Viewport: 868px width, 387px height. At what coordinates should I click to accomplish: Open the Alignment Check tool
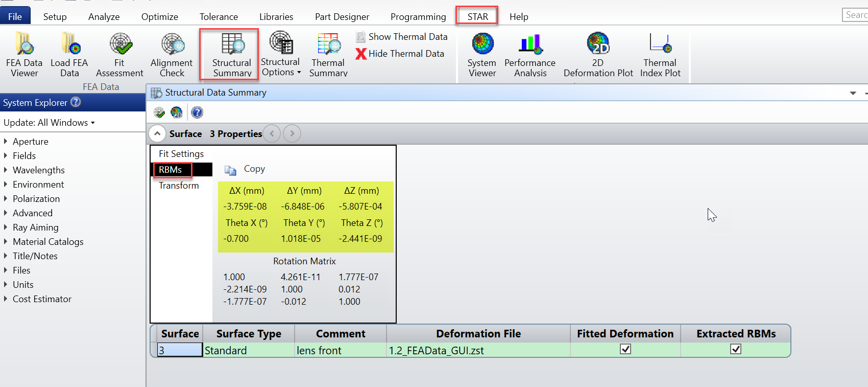pos(172,54)
